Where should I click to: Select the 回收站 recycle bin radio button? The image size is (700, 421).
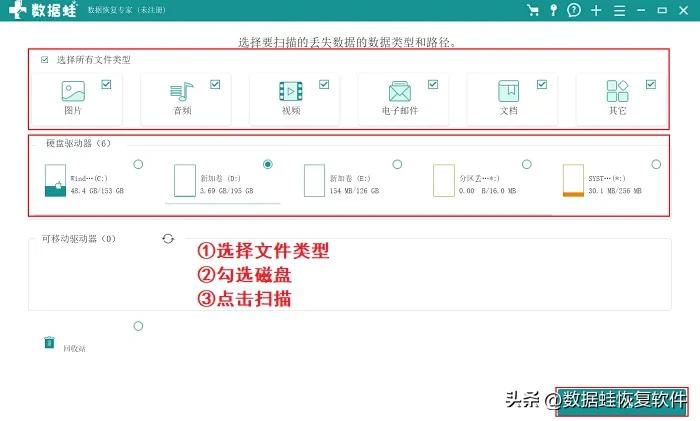(138, 326)
